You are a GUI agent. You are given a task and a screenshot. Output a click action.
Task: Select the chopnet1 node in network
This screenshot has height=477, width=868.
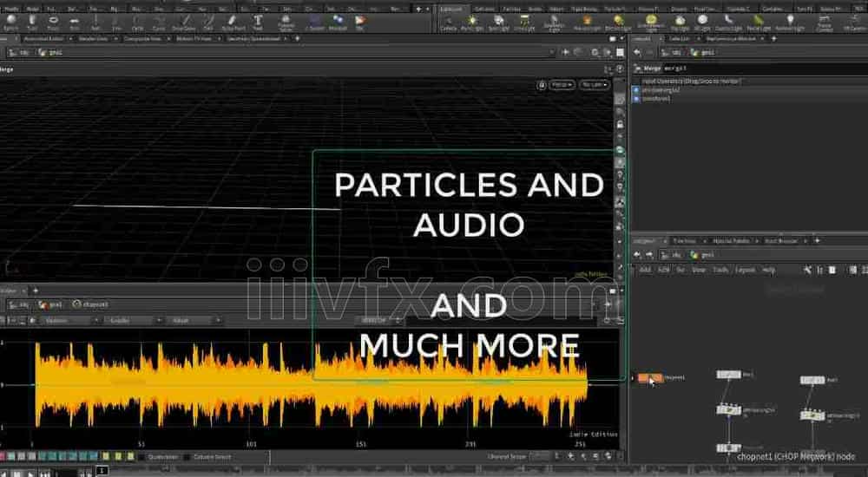click(650, 378)
